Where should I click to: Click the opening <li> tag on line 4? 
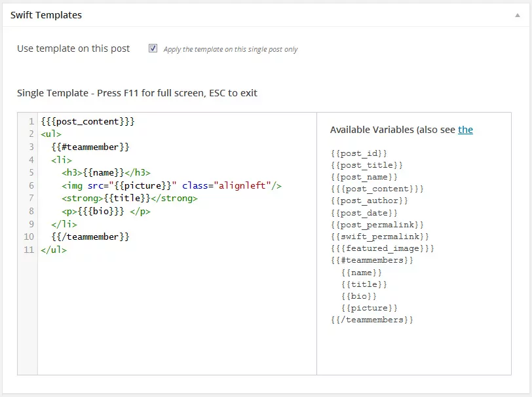62,160
